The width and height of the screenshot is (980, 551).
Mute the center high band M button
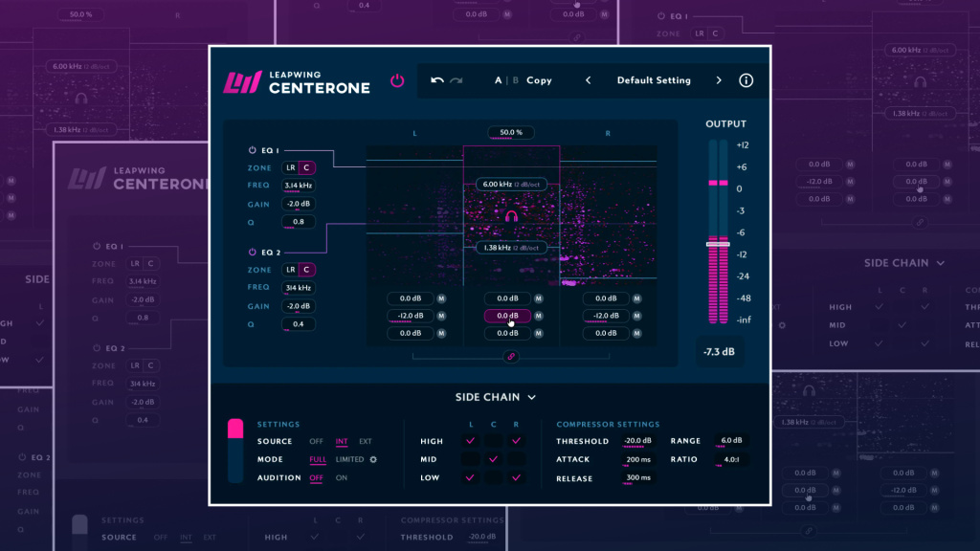[539, 298]
